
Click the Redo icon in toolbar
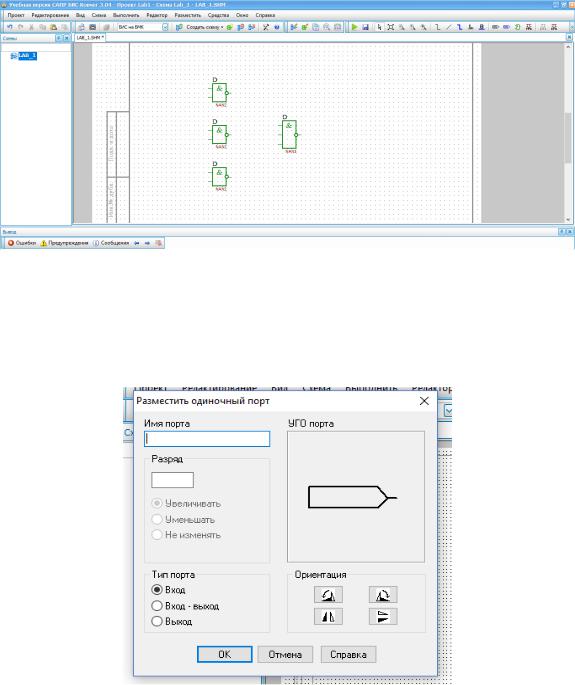coord(20,27)
